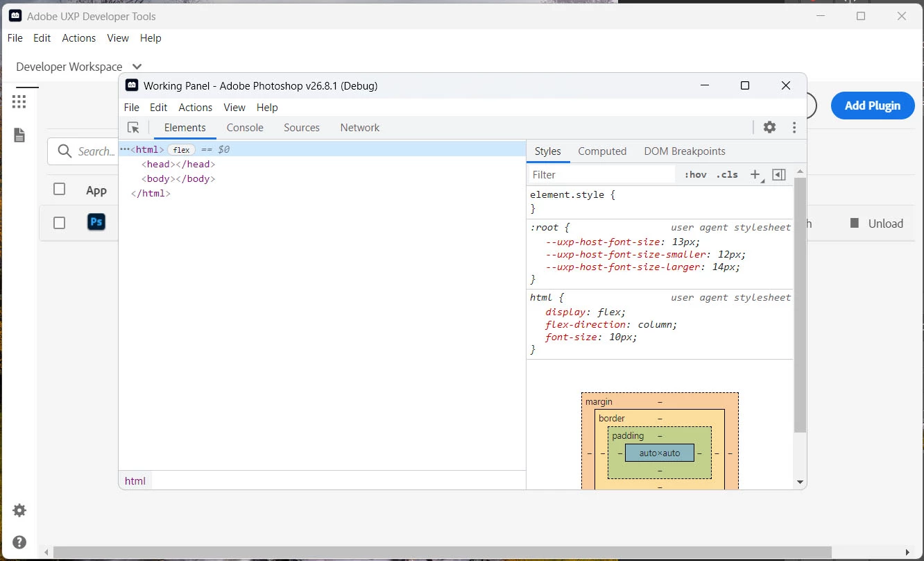Tick the checkbox in the Photoshop row

[59, 223]
